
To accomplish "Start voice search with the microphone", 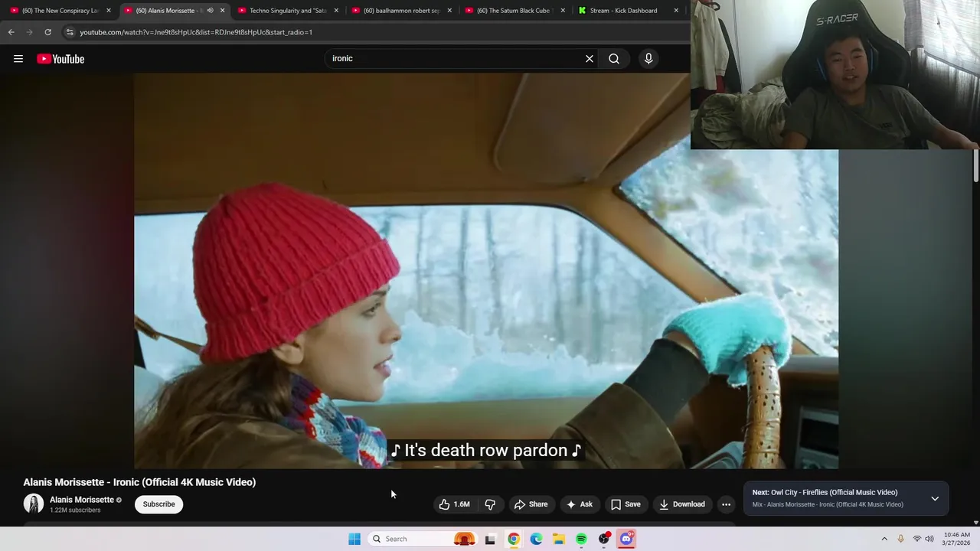I will (648, 59).
